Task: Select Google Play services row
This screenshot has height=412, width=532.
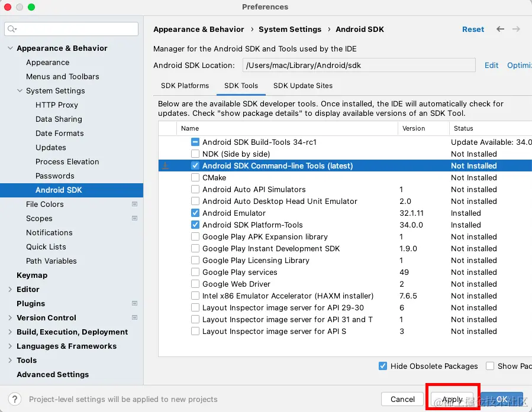Action: pos(240,272)
